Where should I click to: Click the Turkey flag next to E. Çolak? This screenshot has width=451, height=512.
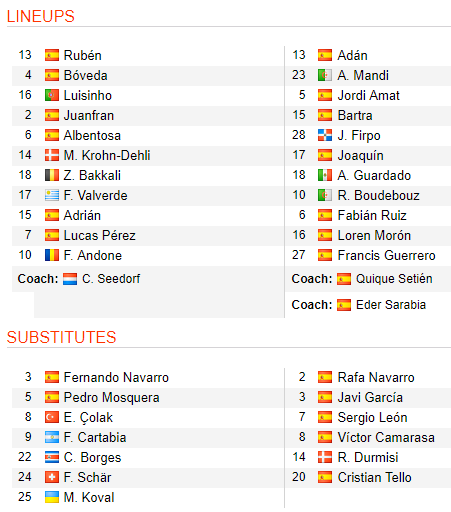coord(52,417)
